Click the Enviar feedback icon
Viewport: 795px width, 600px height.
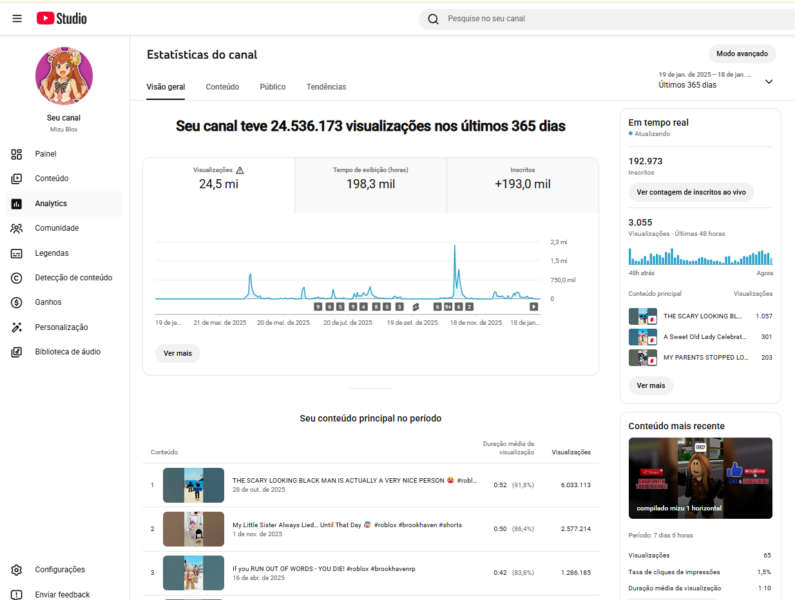16,594
